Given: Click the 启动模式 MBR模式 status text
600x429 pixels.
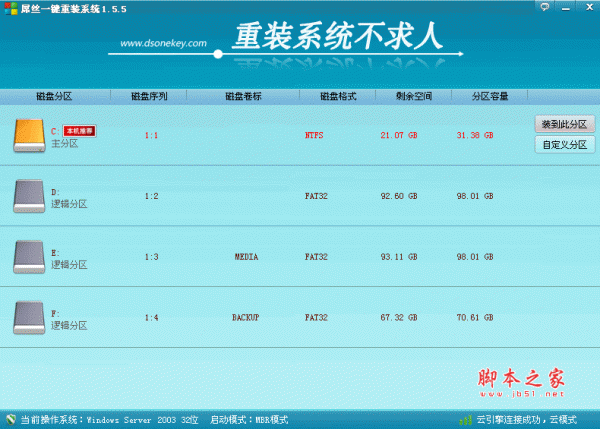Looking at the screenshot, I should [x=249, y=420].
